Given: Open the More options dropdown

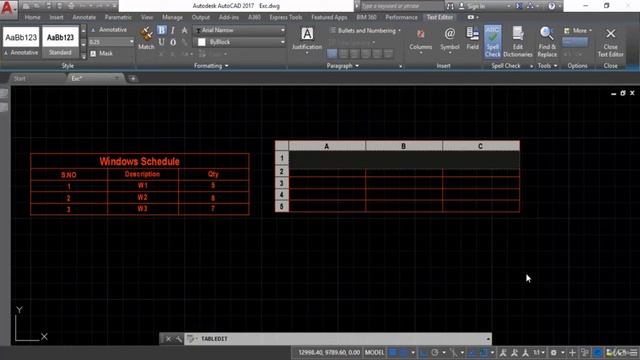Looking at the screenshot, I should (x=578, y=31).
